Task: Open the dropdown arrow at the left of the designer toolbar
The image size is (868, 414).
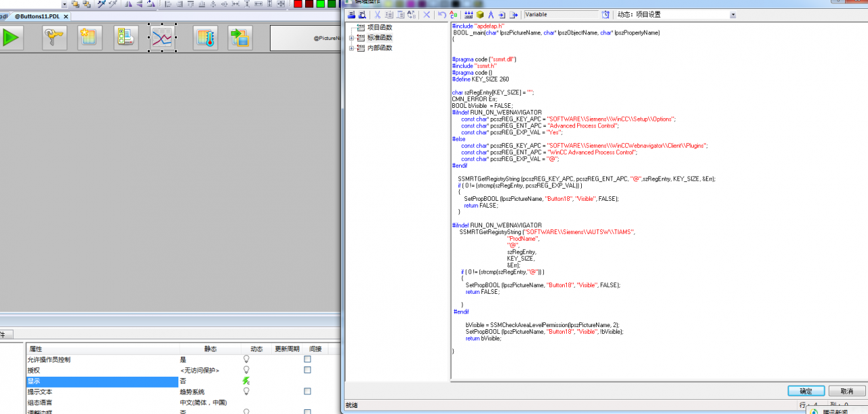Action: 65,3
